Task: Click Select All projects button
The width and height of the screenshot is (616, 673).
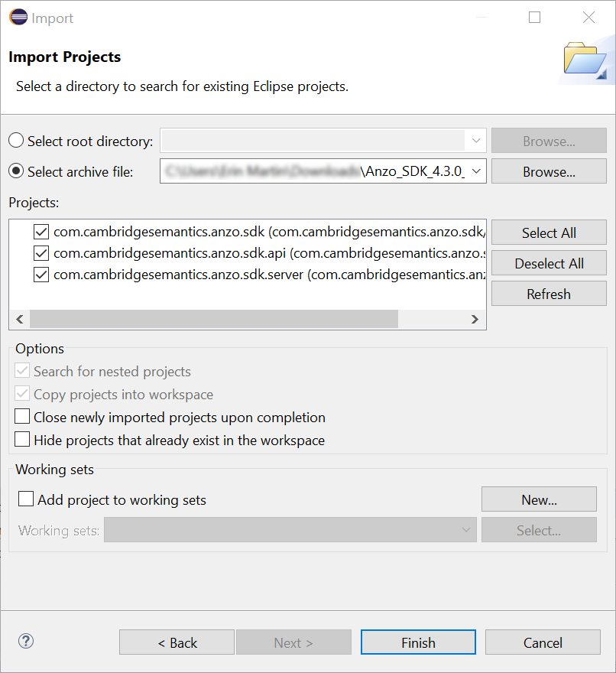Action: point(549,232)
